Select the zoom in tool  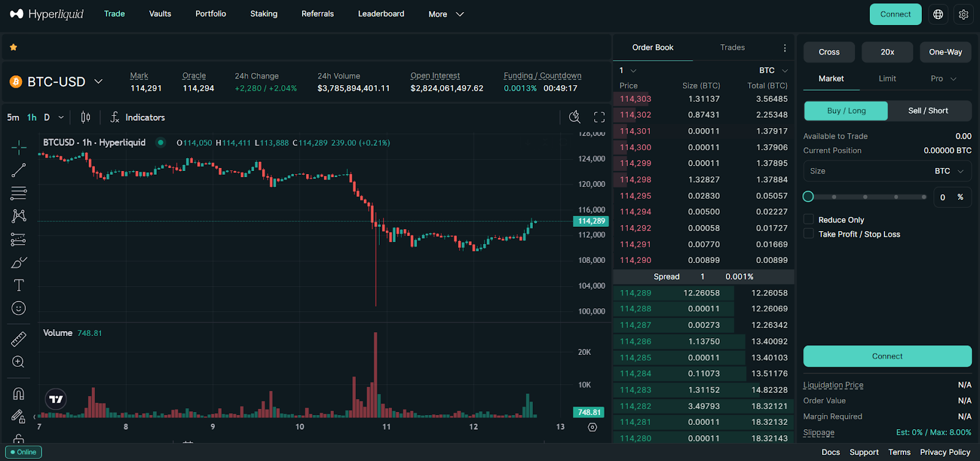(x=19, y=362)
